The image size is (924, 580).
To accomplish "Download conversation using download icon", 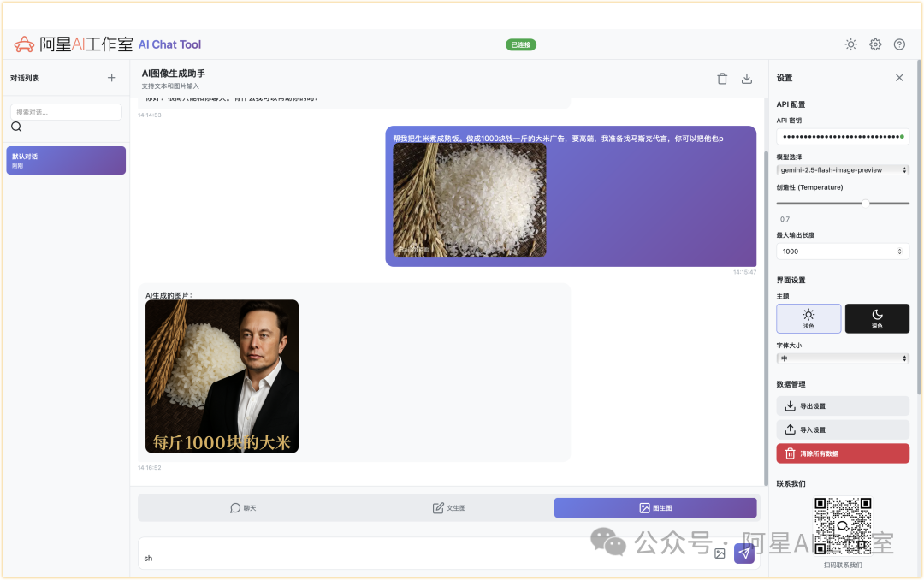I will point(747,79).
